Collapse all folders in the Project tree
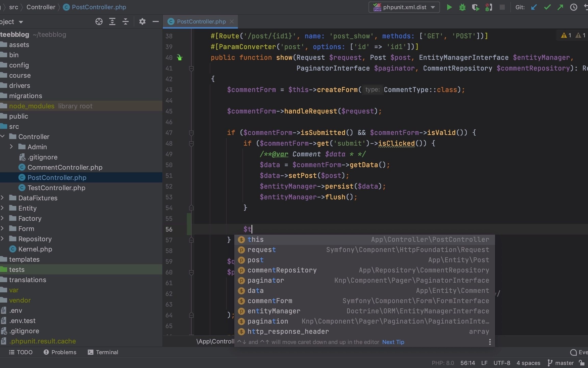 [x=125, y=22]
